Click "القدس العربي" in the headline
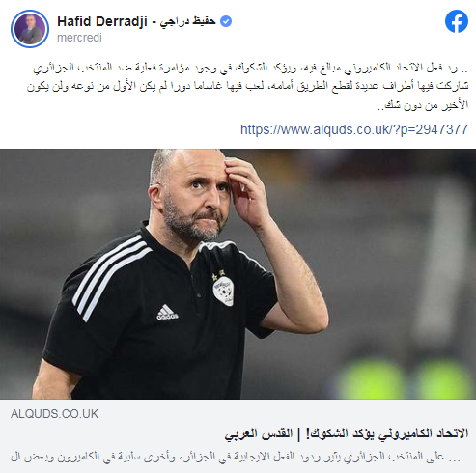476x473 pixels. [x=259, y=433]
